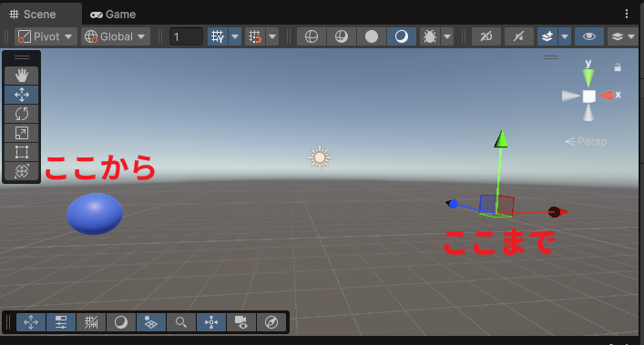Click the debug draw mode bug icon

pos(430,36)
